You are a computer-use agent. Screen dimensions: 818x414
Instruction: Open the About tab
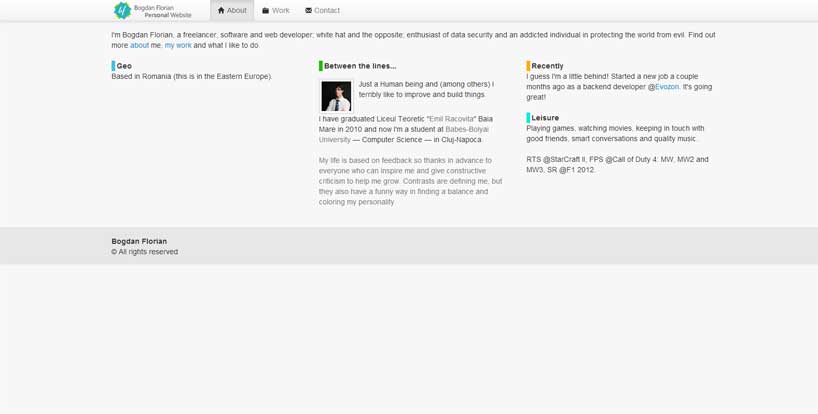pos(232,11)
